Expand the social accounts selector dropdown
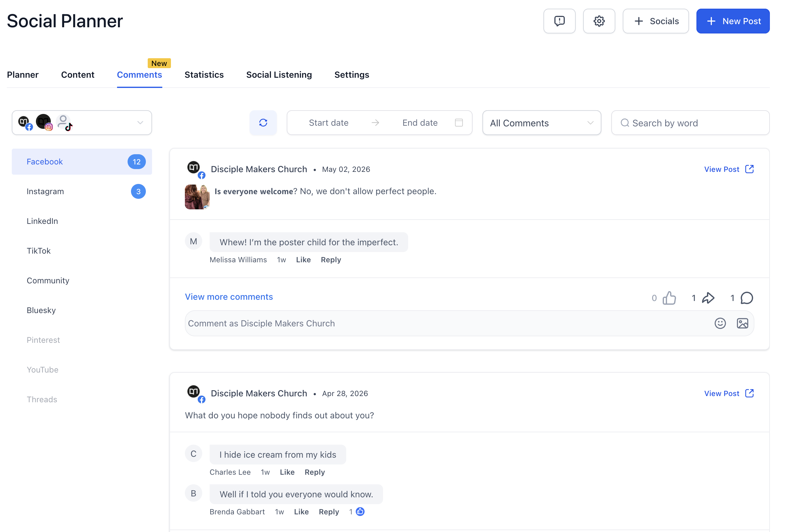 [82, 123]
